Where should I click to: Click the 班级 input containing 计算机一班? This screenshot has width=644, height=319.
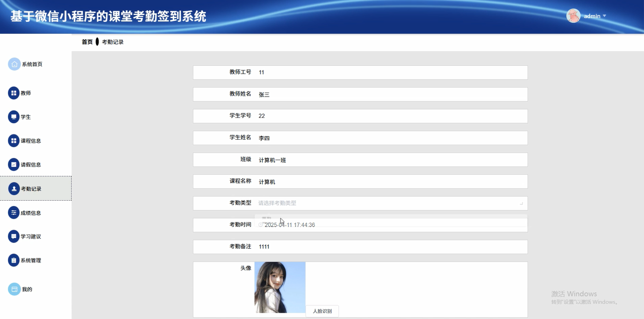[x=391, y=160]
